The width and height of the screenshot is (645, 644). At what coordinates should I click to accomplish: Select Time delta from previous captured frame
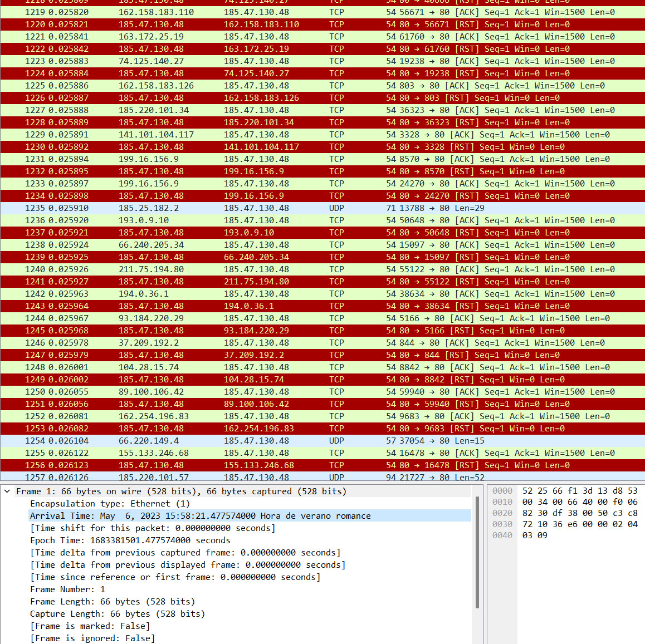pos(185,553)
